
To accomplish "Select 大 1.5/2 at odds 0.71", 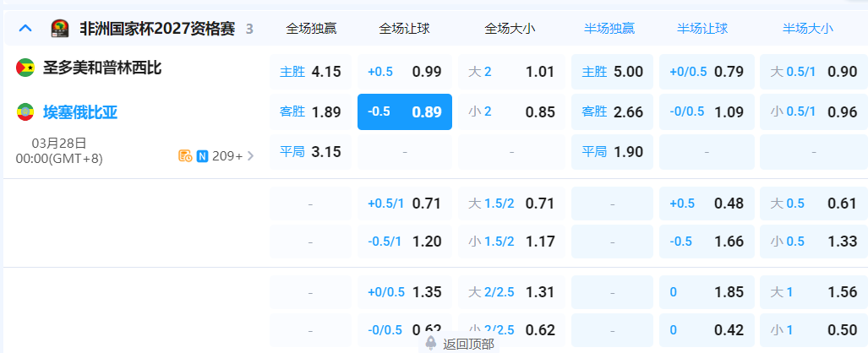I will pyautogui.click(x=511, y=204).
